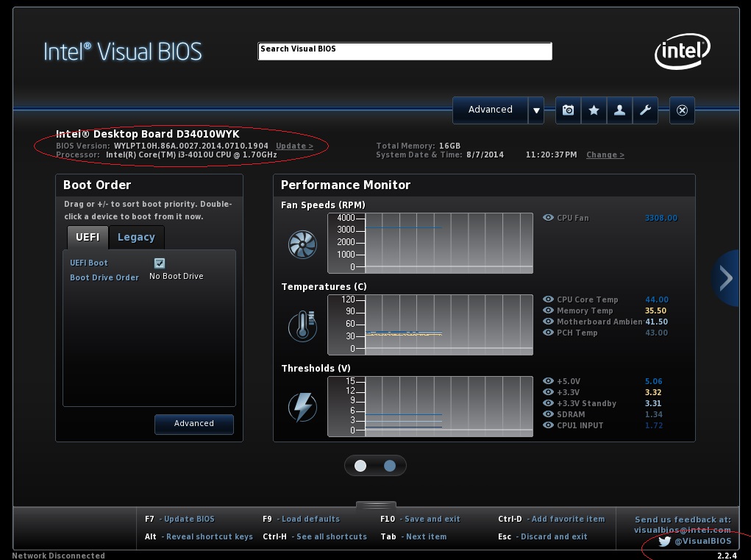The width and height of the screenshot is (751, 560).
Task: Expand the Advanced menu dropdown arrow
Action: [x=536, y=110]
